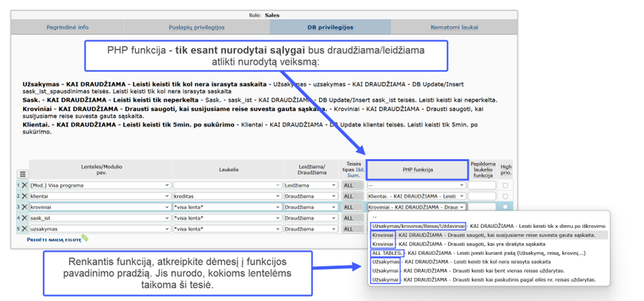Delete the kroviniai row via X icon
This screenshot has height=301, width=644.
24,207
